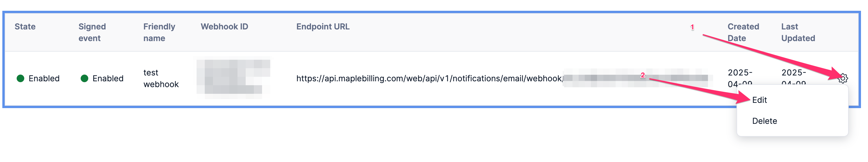Click the Webhook ID column header
The image size is (868, 162).
[x=224, y=27]
